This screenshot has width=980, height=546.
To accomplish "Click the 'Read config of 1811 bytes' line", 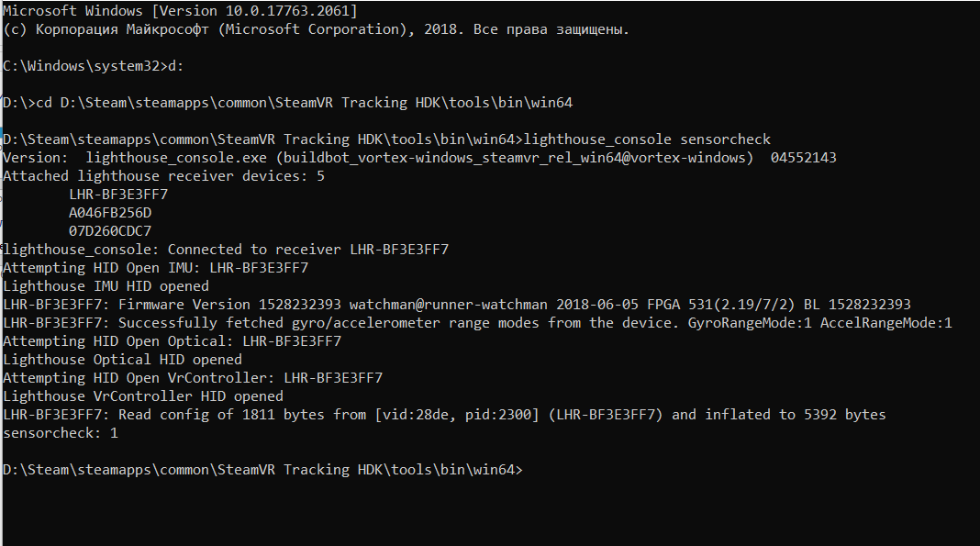I will tap(444, 415).
